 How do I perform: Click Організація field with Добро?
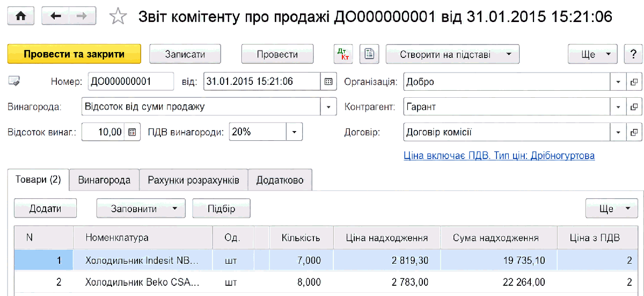(507, 82)
